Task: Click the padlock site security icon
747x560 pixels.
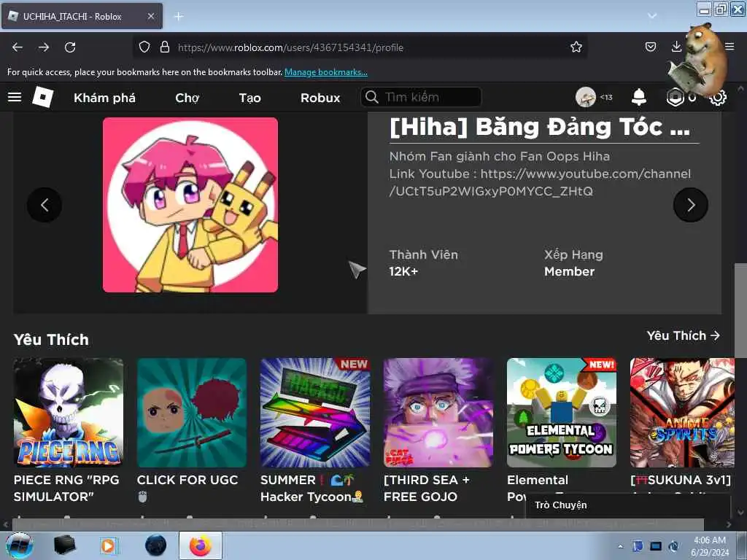Action: (165, 47)
